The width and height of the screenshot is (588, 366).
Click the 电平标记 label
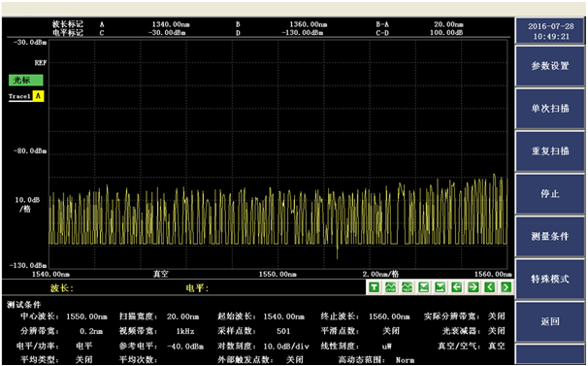click(x=68, y=33)
